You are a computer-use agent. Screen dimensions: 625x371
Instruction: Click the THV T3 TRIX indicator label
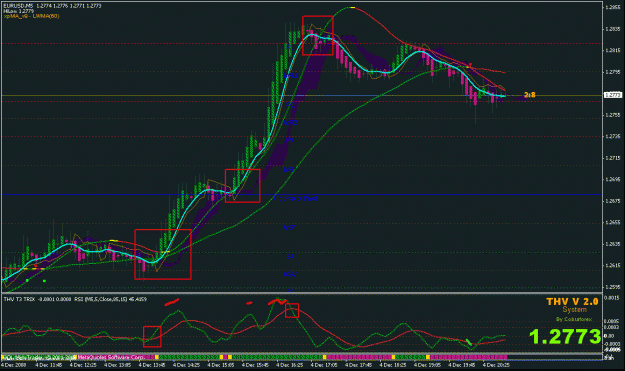[19, 299]
